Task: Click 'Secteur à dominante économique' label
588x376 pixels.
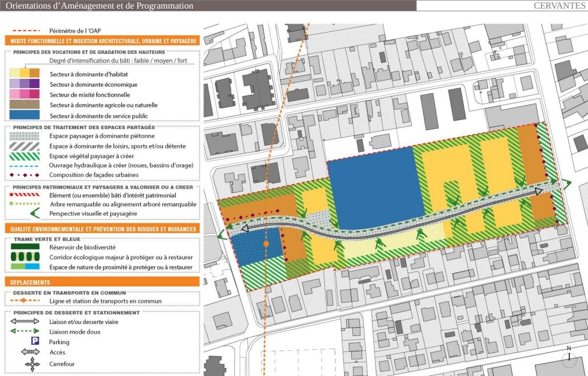Action: (93, 85)
